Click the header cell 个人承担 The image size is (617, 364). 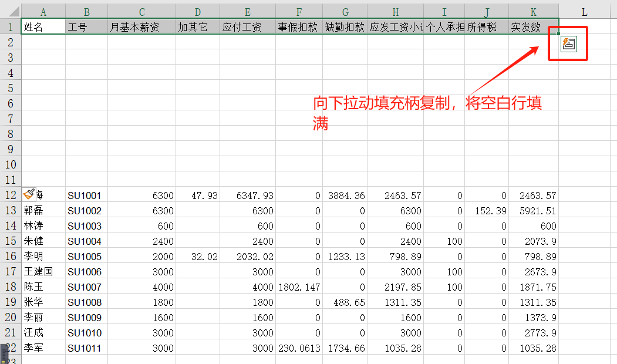(444, 27)
